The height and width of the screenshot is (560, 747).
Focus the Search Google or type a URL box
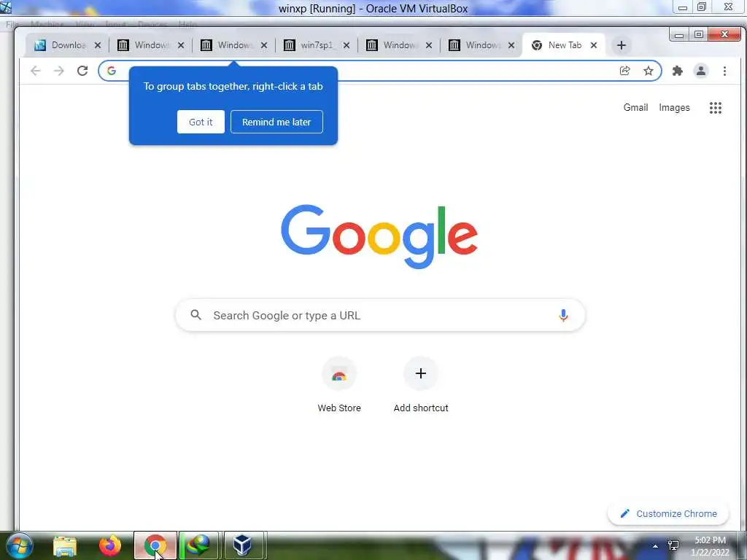[380, 315]
